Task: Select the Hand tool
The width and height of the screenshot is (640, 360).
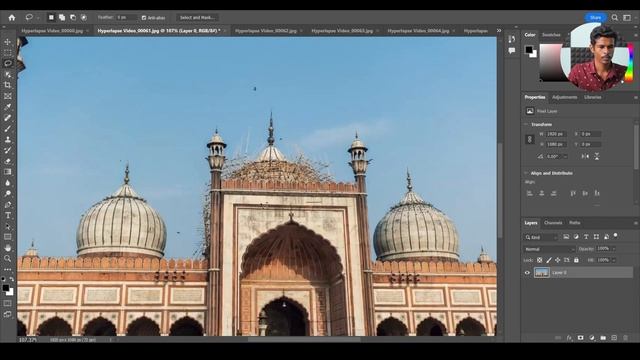Action: pos(8,248)
